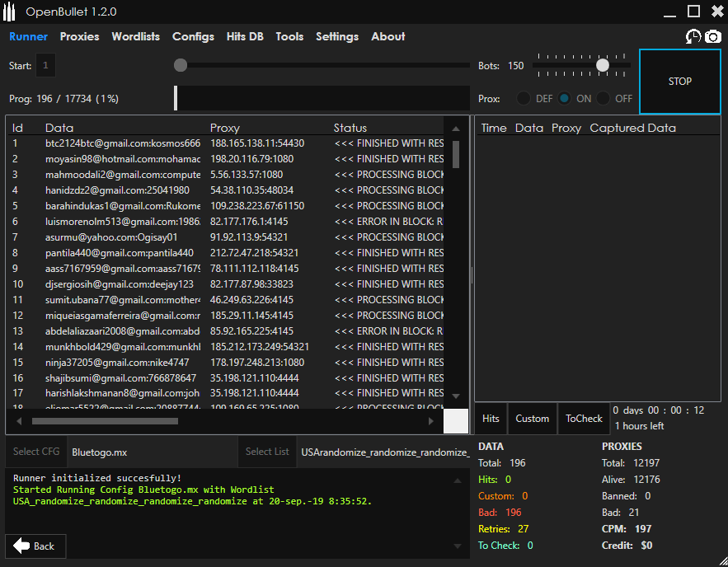The image size is (728, 567).
Task: Go to the Configs tab
Action: pyautogui.click(x=193, y=36)
